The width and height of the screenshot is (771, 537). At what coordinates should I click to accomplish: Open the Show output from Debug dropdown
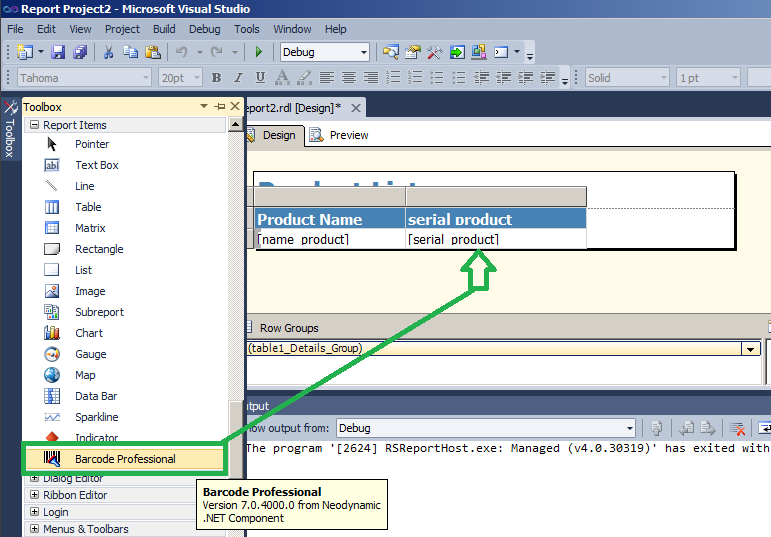(630, 428)
